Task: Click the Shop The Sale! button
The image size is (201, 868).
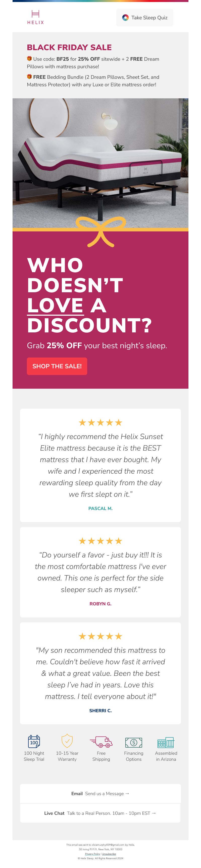Action: click(57, 366)
